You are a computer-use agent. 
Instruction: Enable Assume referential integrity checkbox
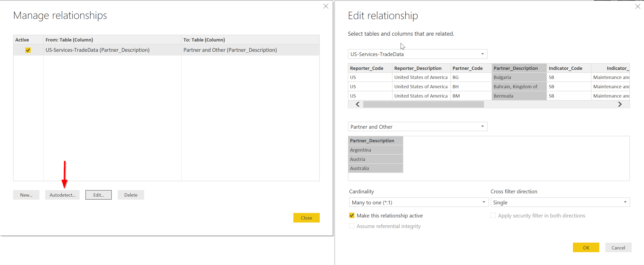(352, 226)
